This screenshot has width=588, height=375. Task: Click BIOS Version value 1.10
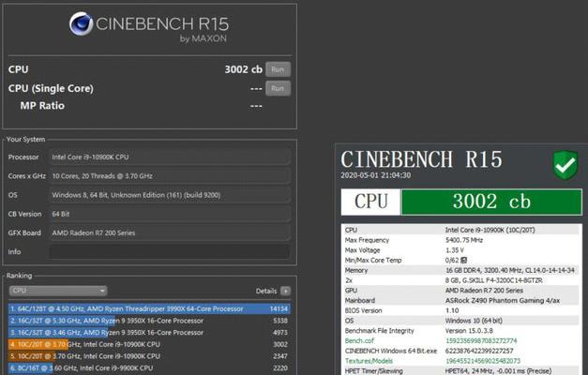click(x=452, y=310)
